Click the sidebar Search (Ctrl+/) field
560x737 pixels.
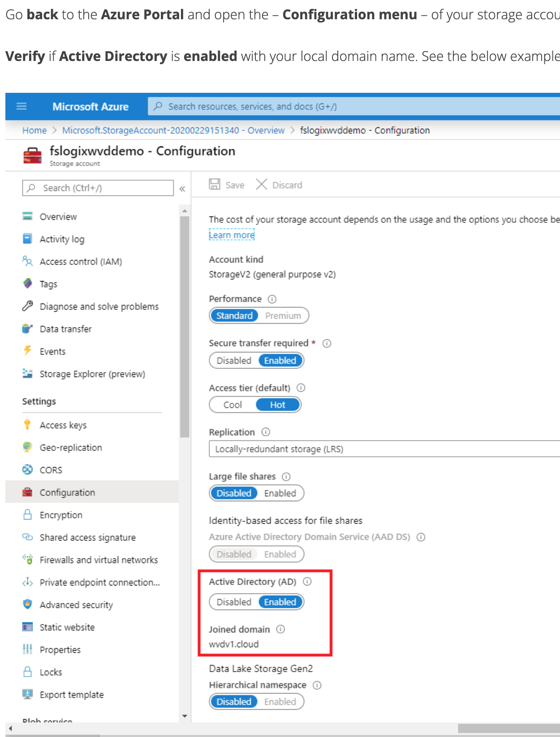(98, 188)
